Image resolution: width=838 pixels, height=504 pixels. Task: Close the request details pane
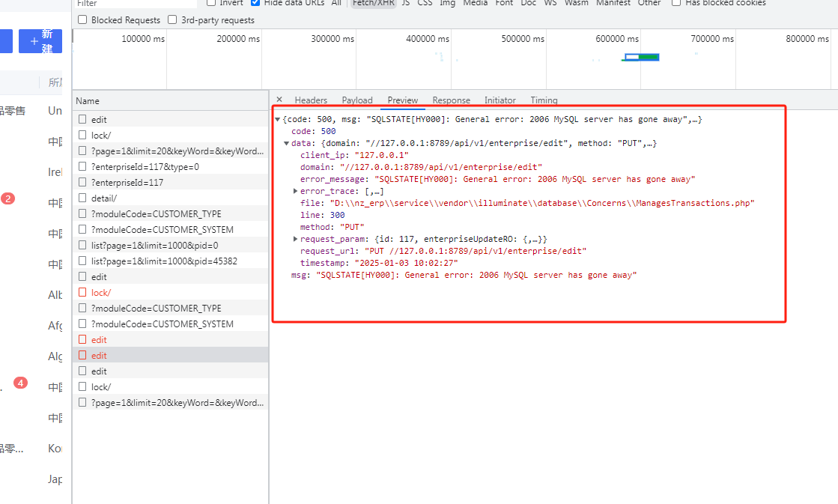279,100
